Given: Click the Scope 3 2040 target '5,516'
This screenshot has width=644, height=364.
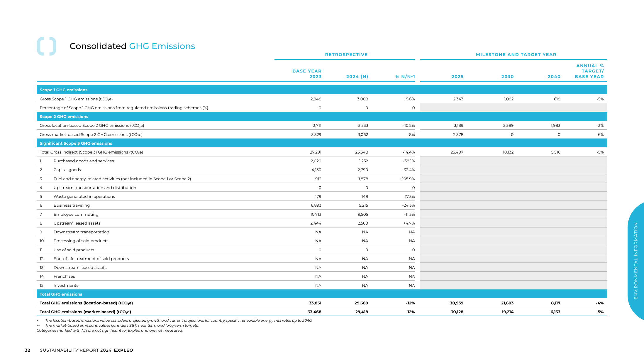Looking at the screenshot, I should 555,152.
